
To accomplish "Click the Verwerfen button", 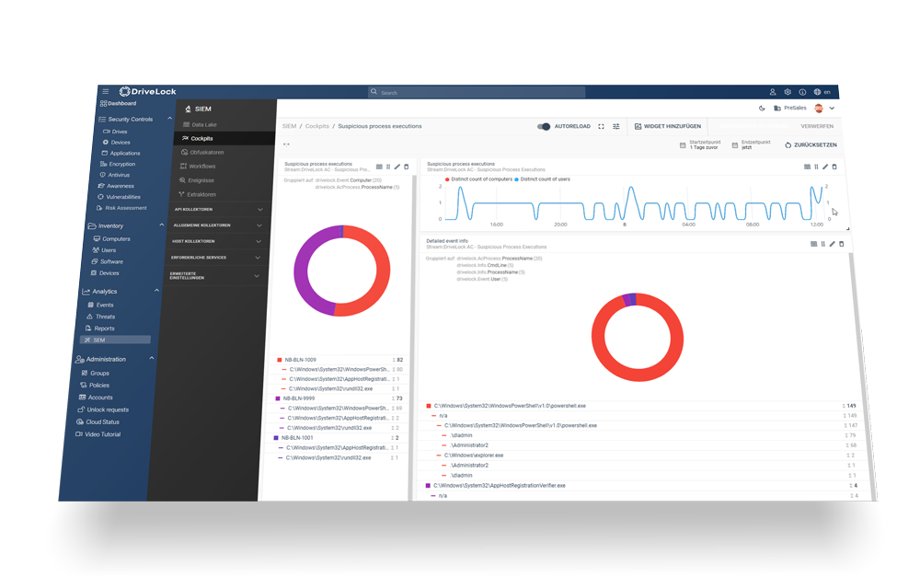I will 817,126.
